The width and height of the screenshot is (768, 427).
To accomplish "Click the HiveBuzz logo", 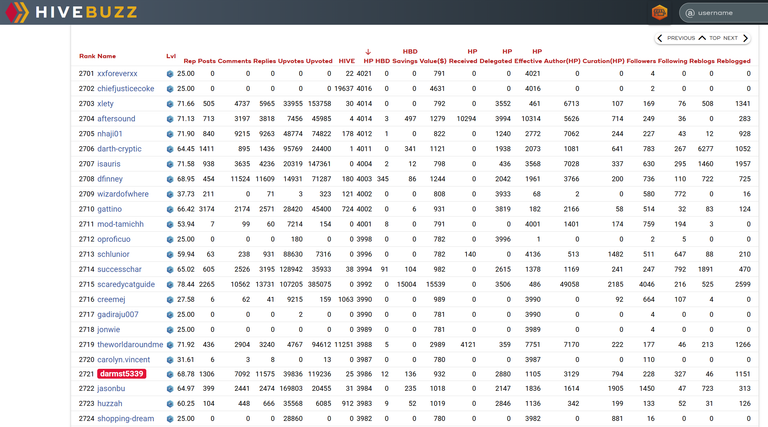I will (x=72, y=12).
